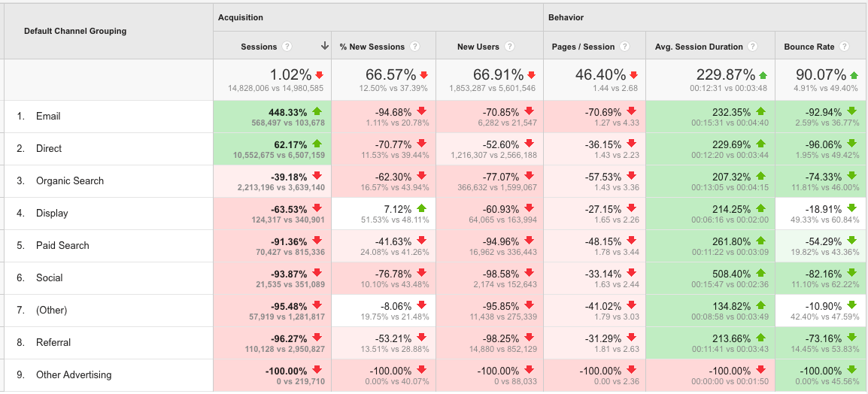This screenshot has height=394, width=868.
Task: Click the Pages / Session help icon
Action: tap(626, 47)
